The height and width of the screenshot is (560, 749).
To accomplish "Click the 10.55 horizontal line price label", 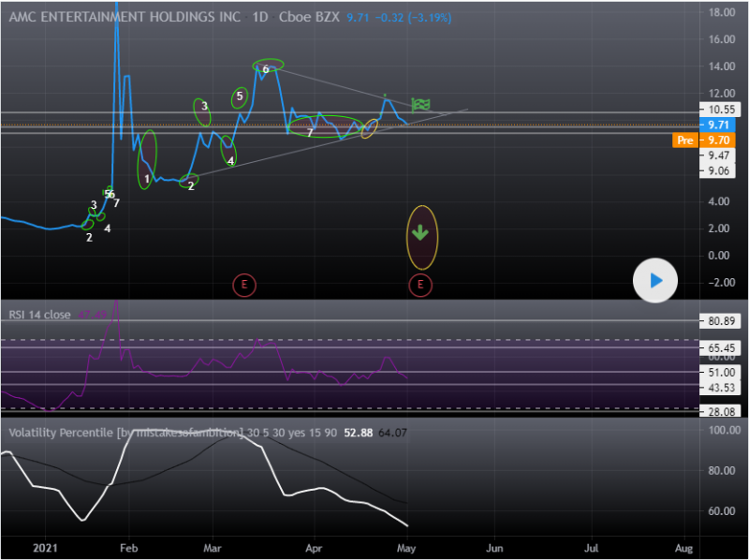I will [719, 110].
